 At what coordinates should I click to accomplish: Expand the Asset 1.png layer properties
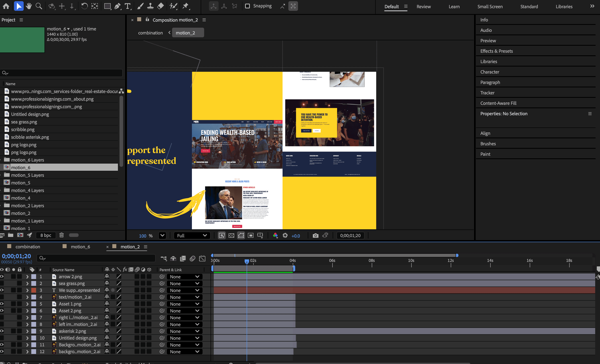click(27, 304)
